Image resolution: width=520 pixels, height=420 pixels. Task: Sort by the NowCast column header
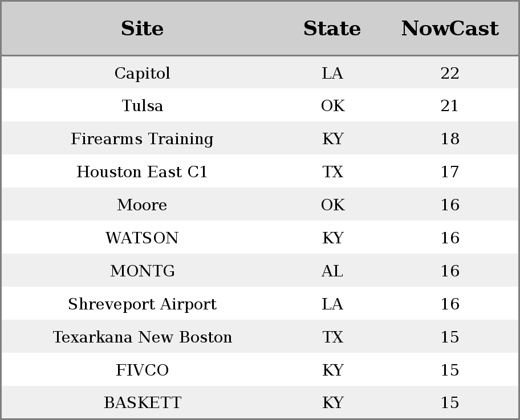click(x=450, y=28)
